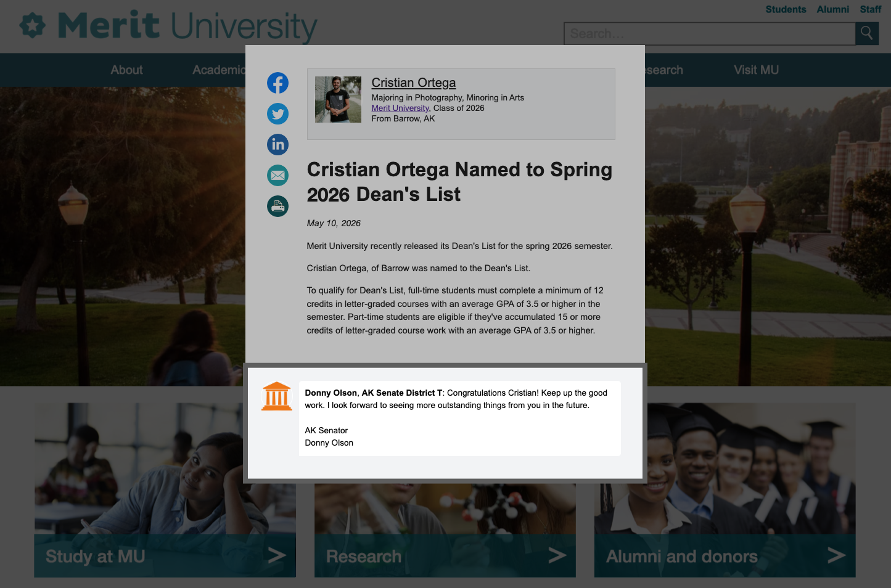891x588 pixels.
Task: Follow the Merit University link in the profile card
Action: coord(399,108)
